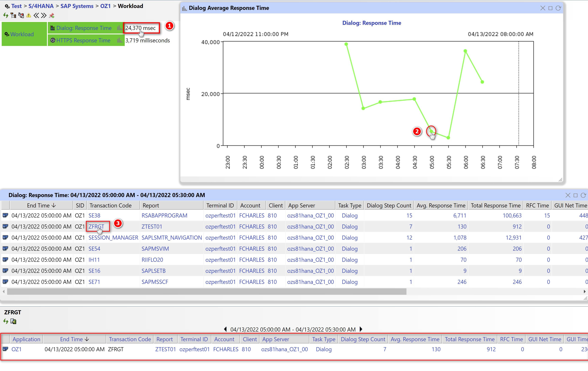This screenshot has width=588, height=371.
Task: Sort ZFRGT detail table by Task Type column
Action: tap(324, 339)
